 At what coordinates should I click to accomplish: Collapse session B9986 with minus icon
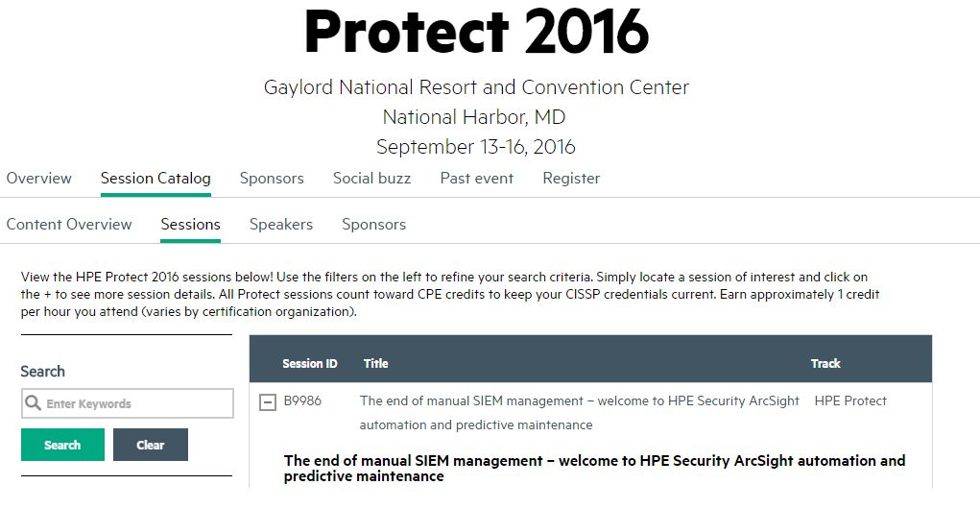coord(268,402)
